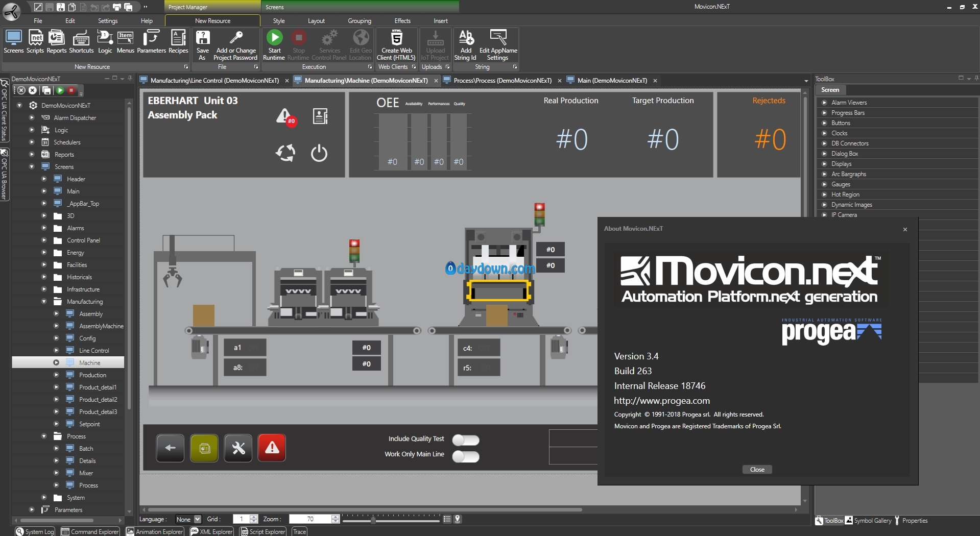
Task: Click the horizontal scrollbar of the screen editor
Action: (365, 509)
